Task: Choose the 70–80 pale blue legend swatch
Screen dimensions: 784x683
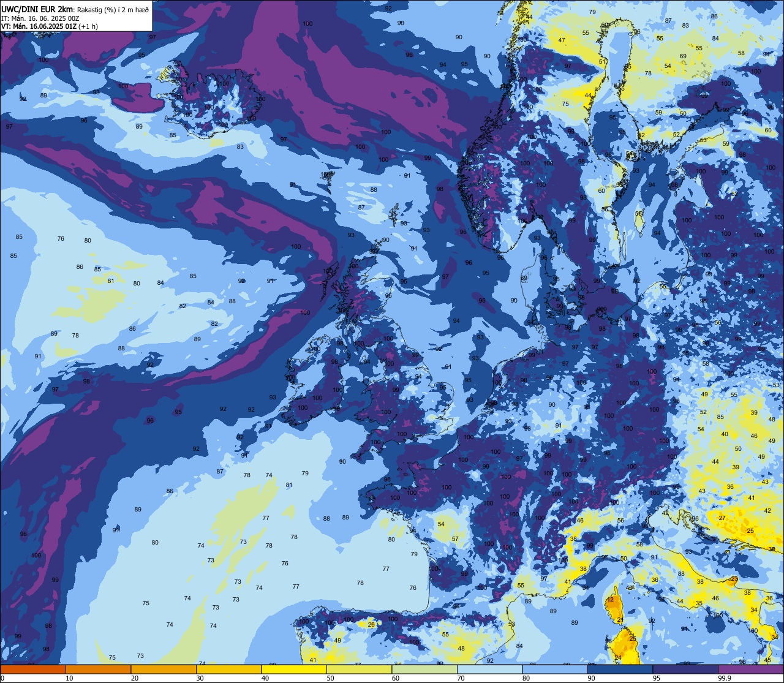Action: click(x=489, y=669)
